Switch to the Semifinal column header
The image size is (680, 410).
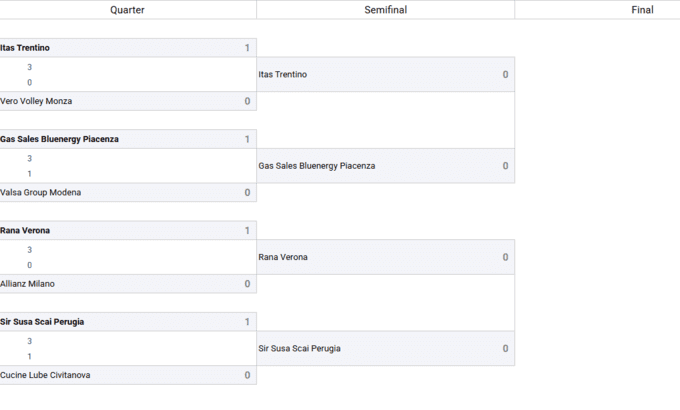tap(385, 10)
